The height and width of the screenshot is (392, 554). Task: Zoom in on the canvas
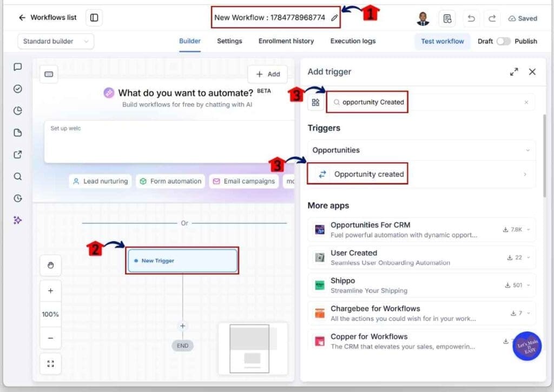tap(50, 291)
